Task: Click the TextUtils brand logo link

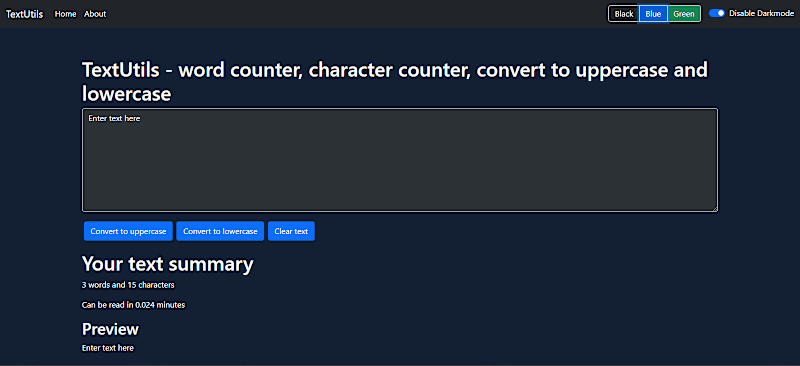Action: click(x=24, y=14)
